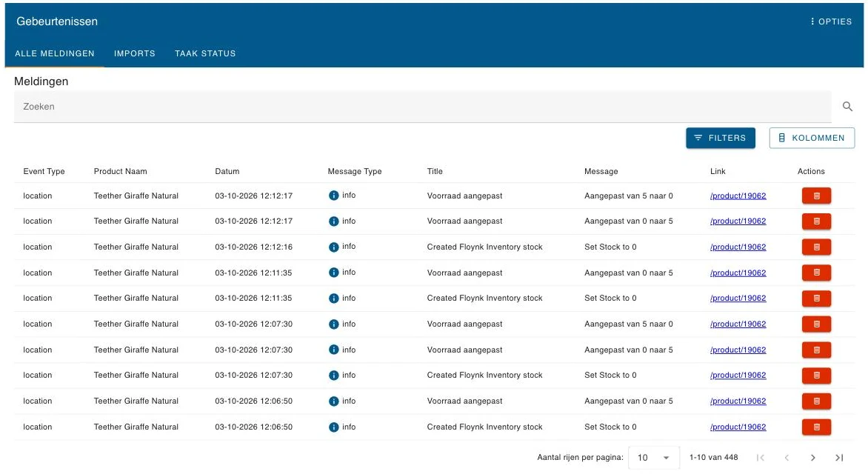Delete the 12:07:30 'Aangepast van 5 naar 0' event
Viewport: 868px width, 474px height.
[x=816, y=324]
